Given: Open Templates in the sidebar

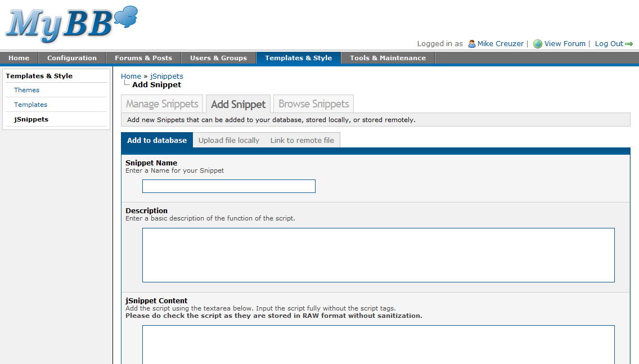Looking at the screenshot, I should [30, 105].
